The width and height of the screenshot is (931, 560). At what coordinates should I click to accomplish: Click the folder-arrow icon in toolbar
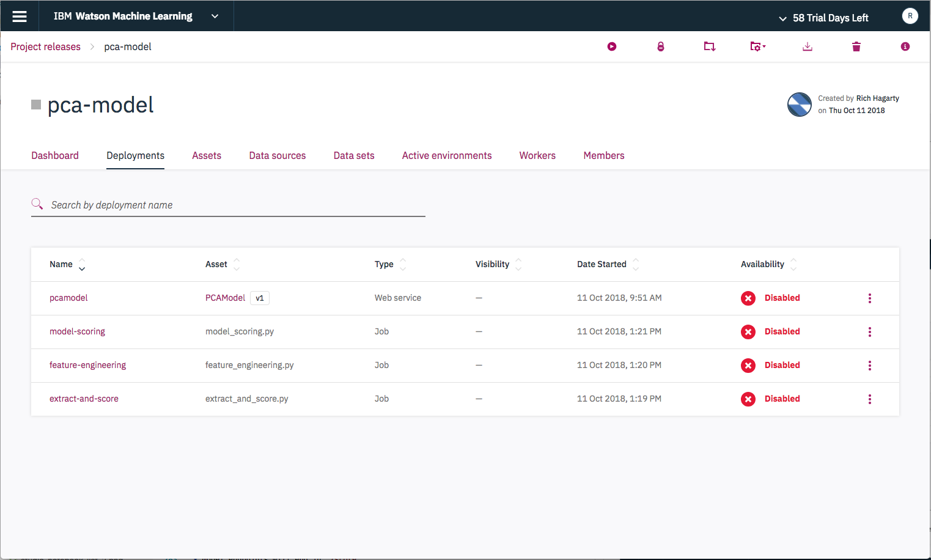(710, 46)
